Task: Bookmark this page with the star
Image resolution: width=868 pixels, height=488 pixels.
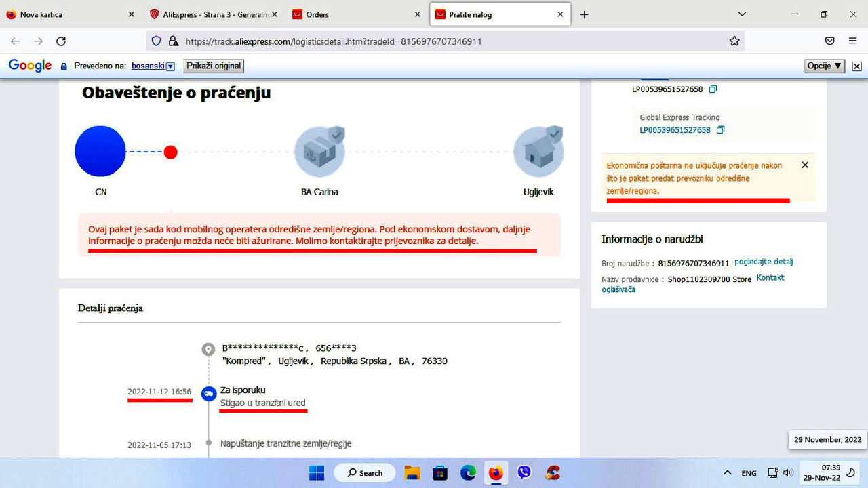Action: point(734,41)
